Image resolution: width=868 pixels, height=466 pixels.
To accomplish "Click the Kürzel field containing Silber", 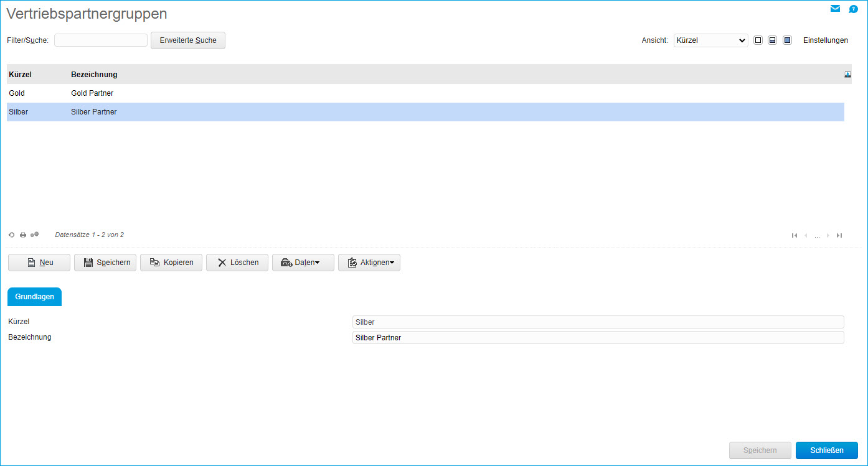I will tap(598, 322).
